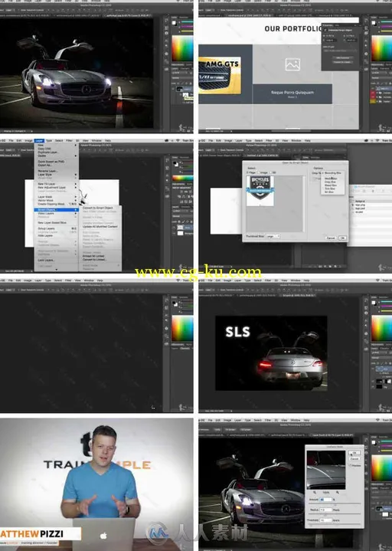
Task: Select the Image radio button
Action: (259, 172)
